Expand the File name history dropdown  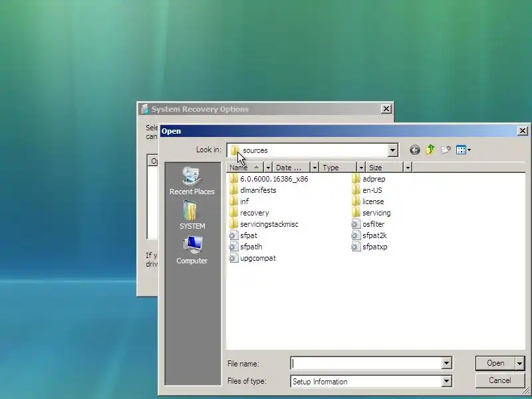pos(446,363)
